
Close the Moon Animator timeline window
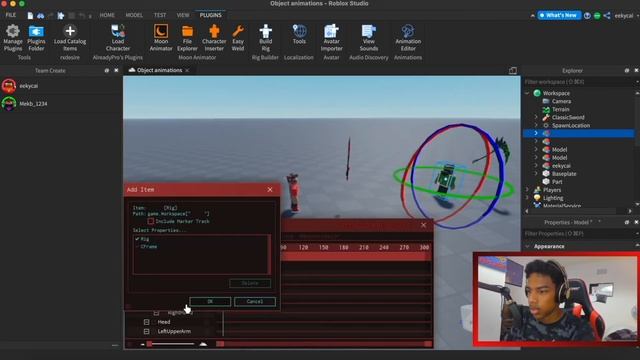423,225
